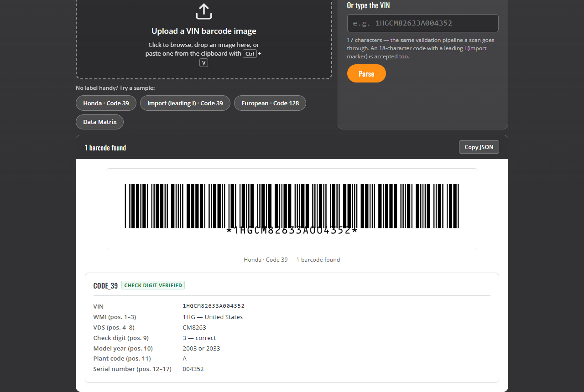Click the '1HG — United States' WMI value

tap(213, 317)
